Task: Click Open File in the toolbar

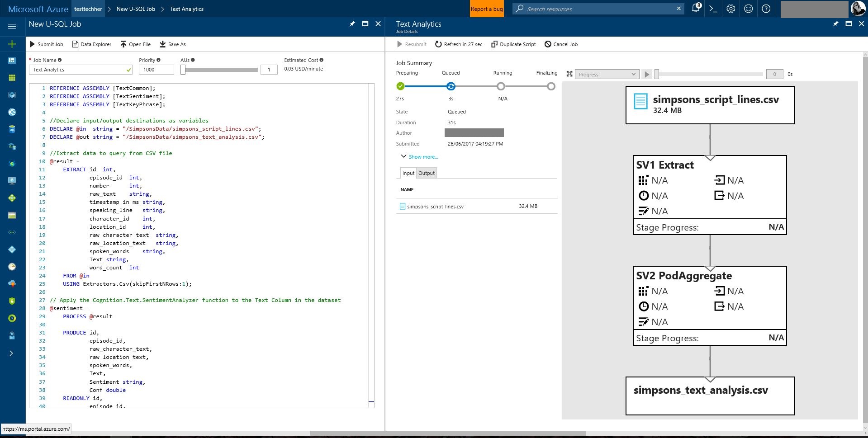Action: [x=135, y=44]
